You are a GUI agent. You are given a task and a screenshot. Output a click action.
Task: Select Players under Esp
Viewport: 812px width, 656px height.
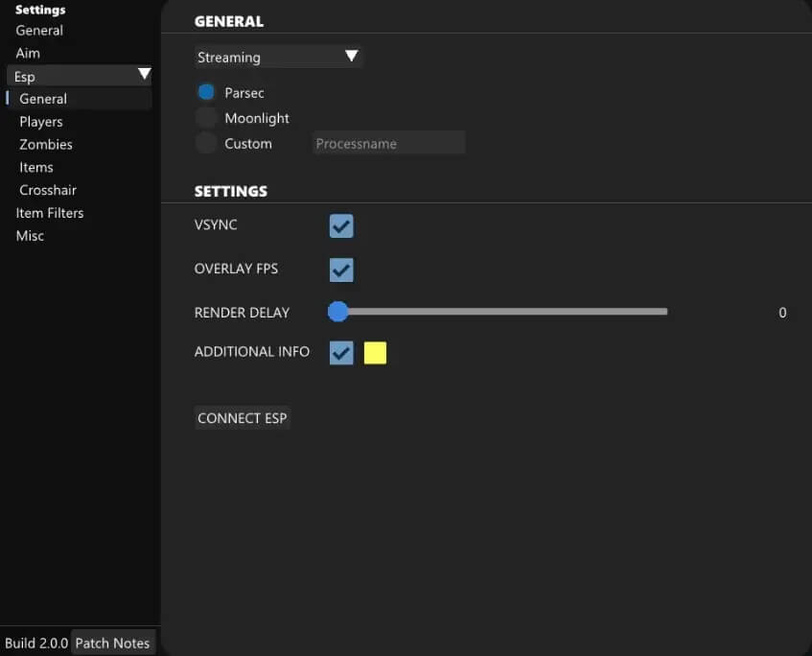pyautogui.click(x=41, y=122)
